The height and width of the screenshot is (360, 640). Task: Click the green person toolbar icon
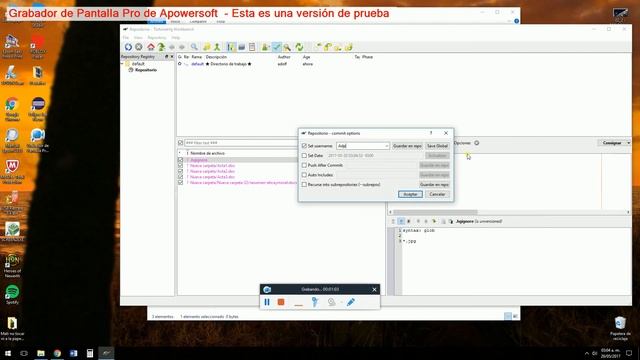(217, 47)
